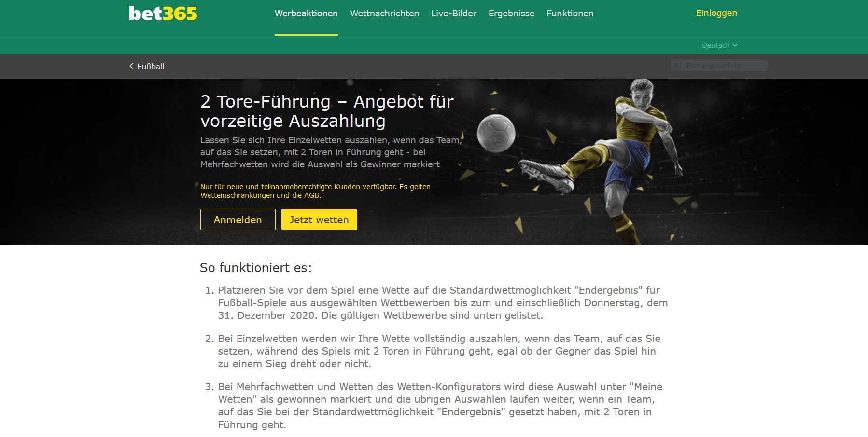The width and height of the screenshot is (868, 437).
Task: Expand the Deutsch language dropdown
Action: tap(719, 45)
